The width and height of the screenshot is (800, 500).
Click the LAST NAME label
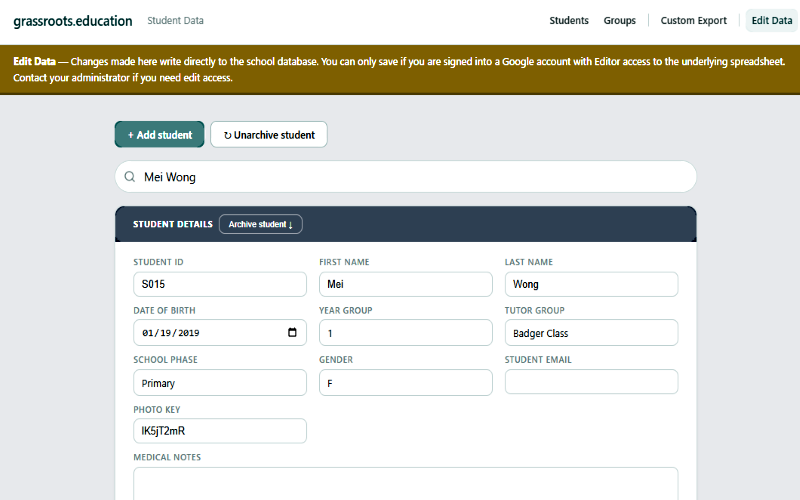(x=529, y=262)
